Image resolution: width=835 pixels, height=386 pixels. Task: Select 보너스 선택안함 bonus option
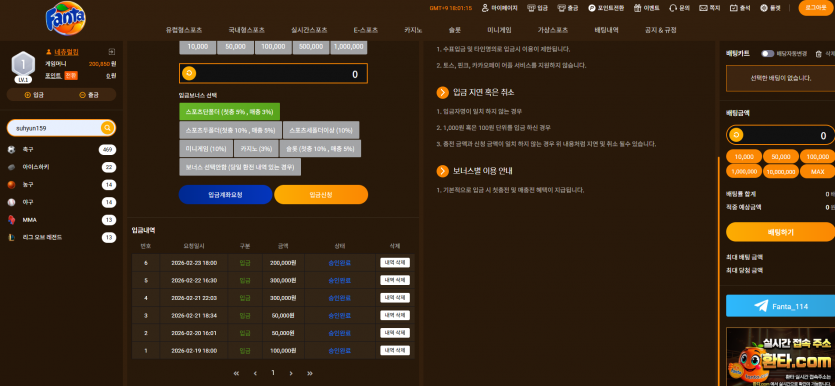(240, 167)
